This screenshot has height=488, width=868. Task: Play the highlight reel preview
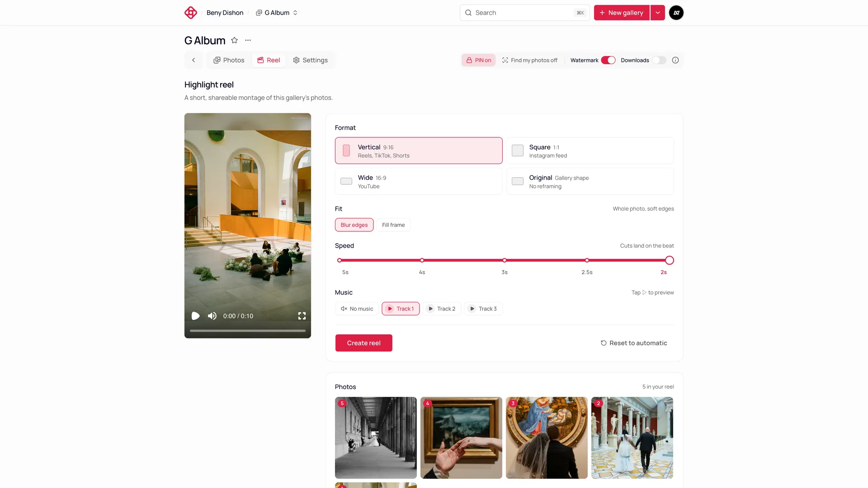(x=196, y=316)
